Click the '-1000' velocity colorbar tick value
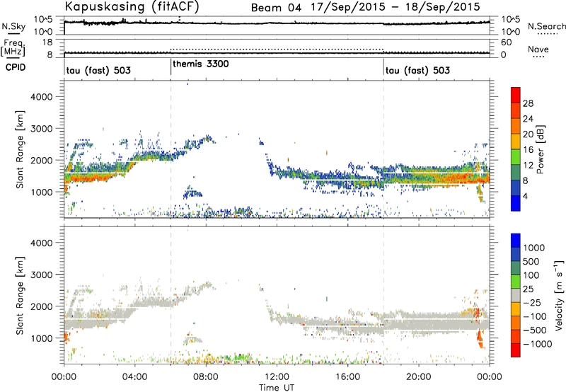Image resolution: width=566 pixels, height=392 pixels. tap(538, 344)
